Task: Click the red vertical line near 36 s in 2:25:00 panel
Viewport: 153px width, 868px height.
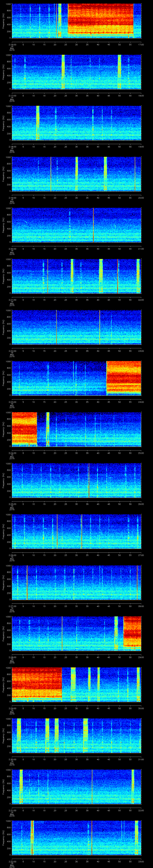Action: pyautogui.click(x=89, y=480)
